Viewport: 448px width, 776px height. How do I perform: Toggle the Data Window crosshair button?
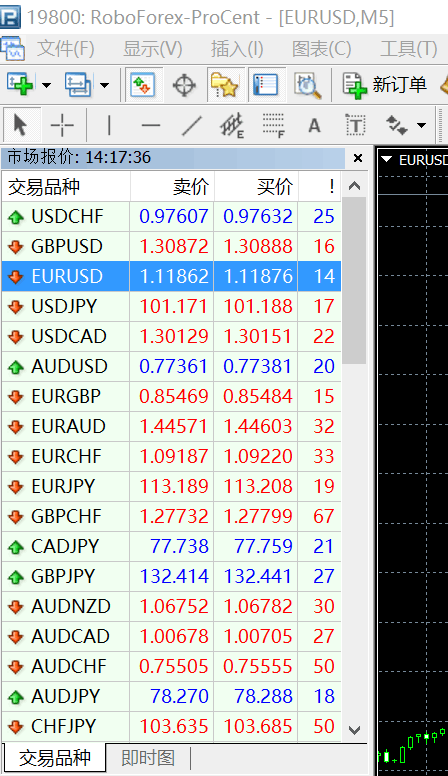click(x=184, y=85)
